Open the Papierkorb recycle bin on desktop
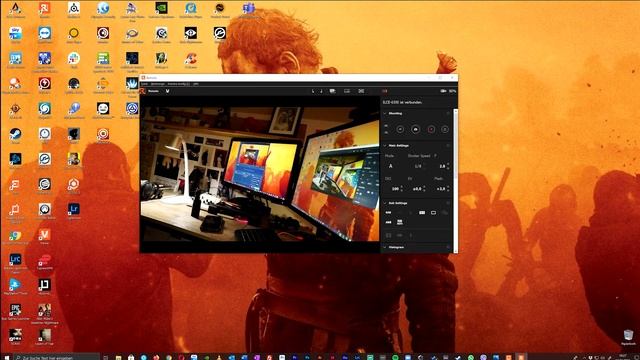Image resolution: width=640 pixels, height=360 pixels. click(x=628, y=338)
